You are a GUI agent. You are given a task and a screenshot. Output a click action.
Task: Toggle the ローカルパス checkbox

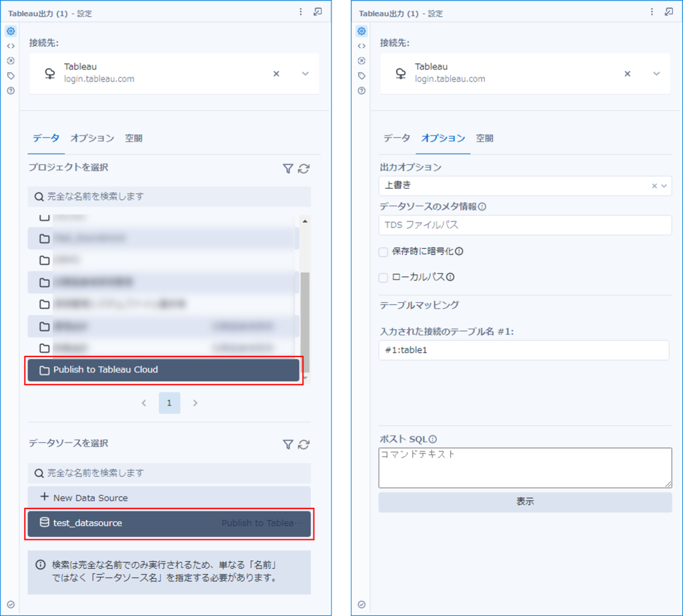[384, 278]
